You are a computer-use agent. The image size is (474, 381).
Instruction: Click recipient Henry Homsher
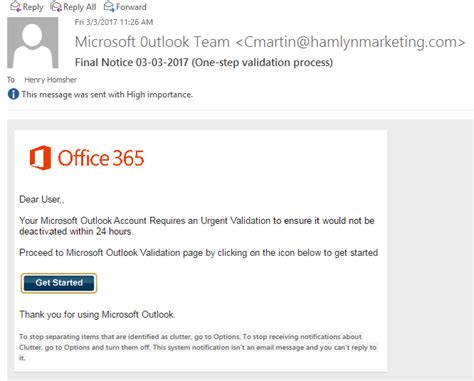point(50,80)
